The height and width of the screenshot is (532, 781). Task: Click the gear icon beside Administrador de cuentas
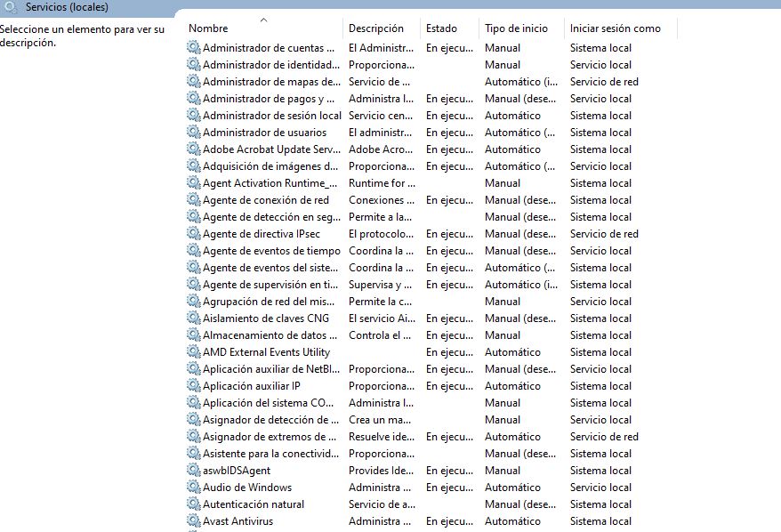[193, 47]
